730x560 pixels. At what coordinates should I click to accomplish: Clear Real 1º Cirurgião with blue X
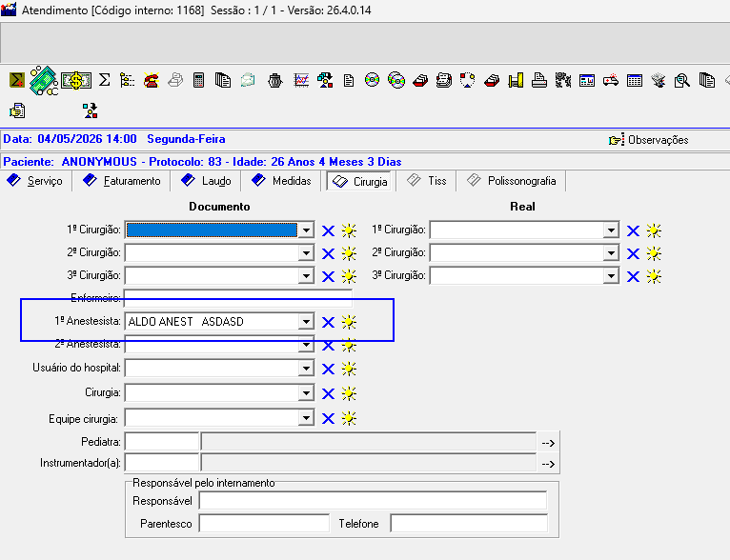pos(633,230)
